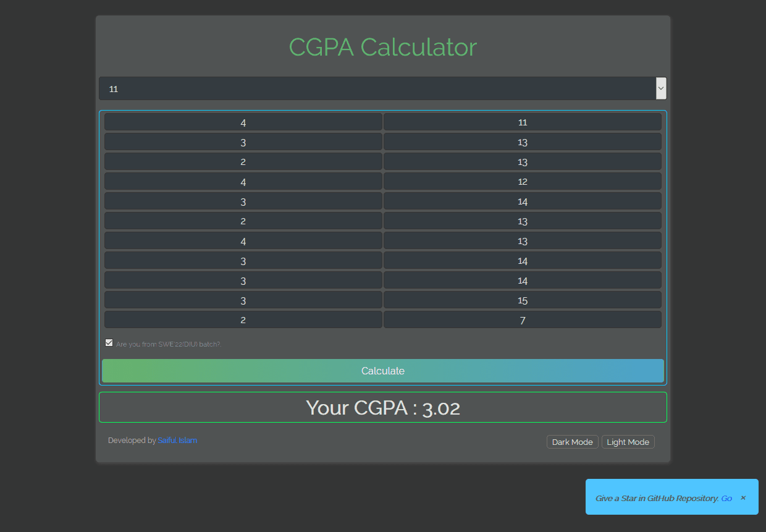Click the grade field showing 15
766x532 pixels.
tap(522, 300)
